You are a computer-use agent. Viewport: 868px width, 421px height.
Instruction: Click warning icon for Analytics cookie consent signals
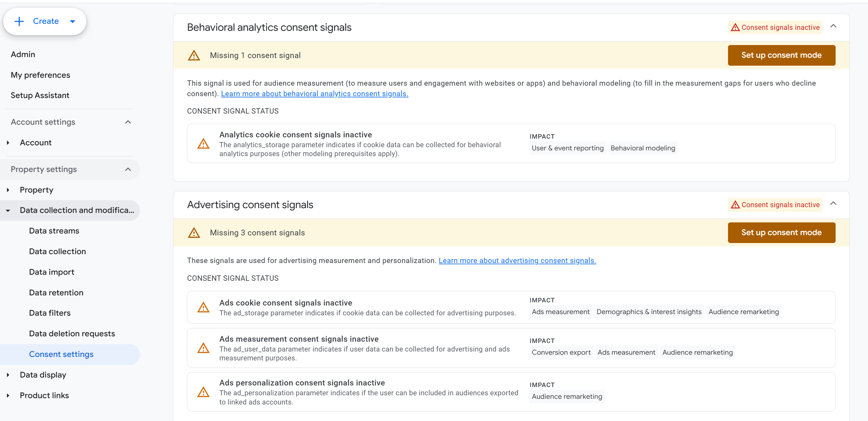tap(203, 143)
